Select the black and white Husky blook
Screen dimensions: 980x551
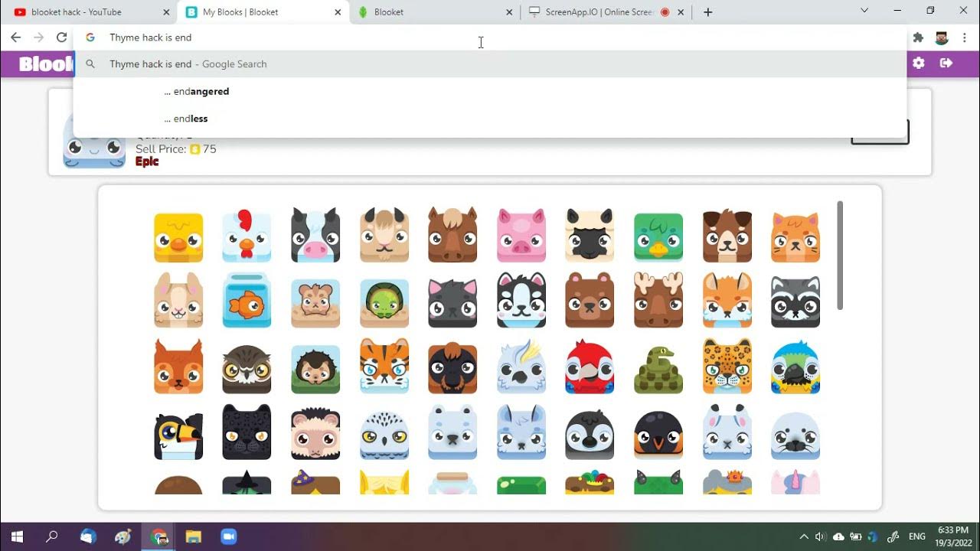point(521,300)
